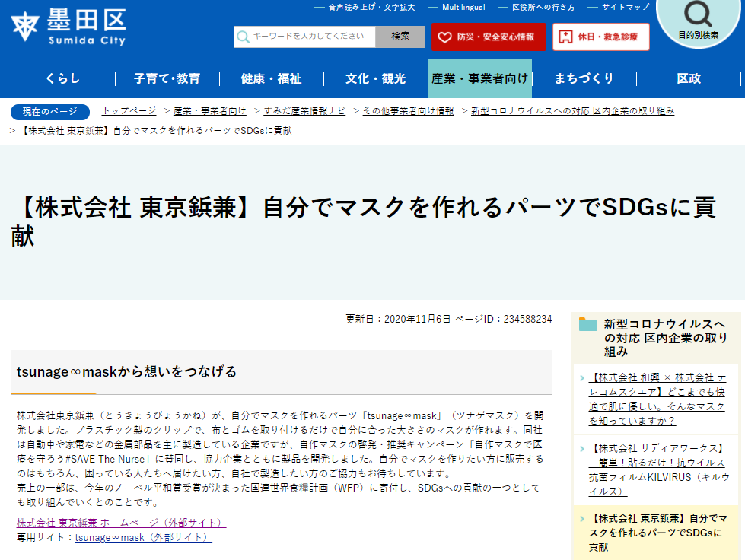
Task: Click the main page title 【株式会社 東京鋲兼】
Action: [364, 221]
